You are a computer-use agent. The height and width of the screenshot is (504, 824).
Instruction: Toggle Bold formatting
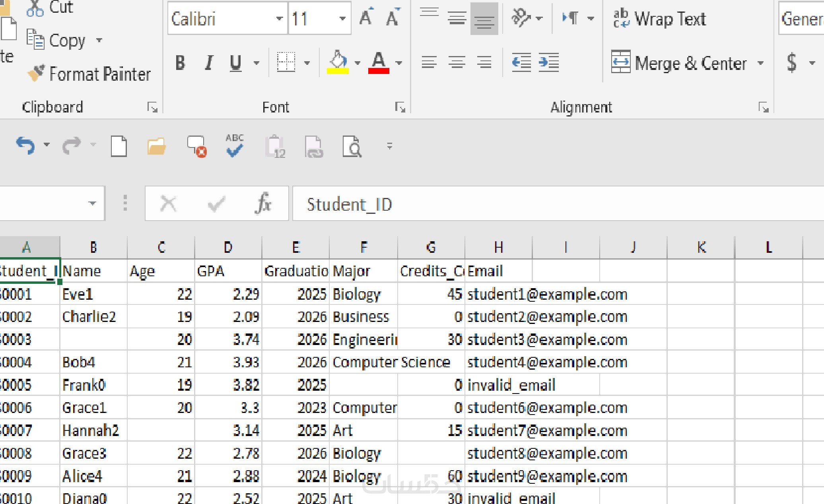coord(180,63)
